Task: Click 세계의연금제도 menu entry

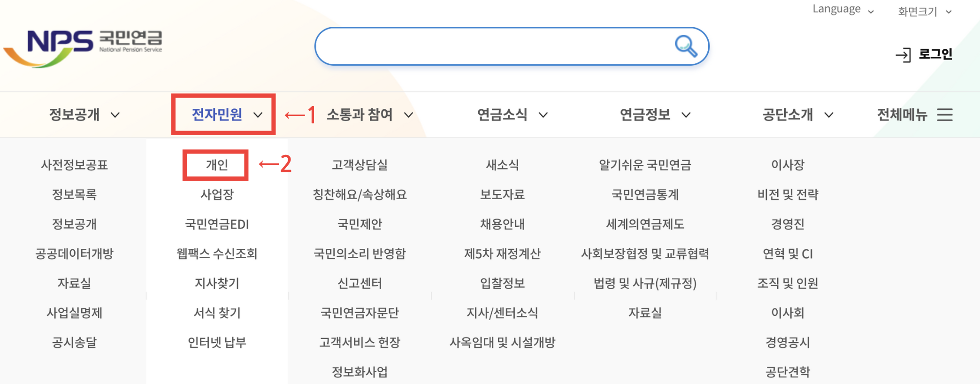Action: point(645,224)
